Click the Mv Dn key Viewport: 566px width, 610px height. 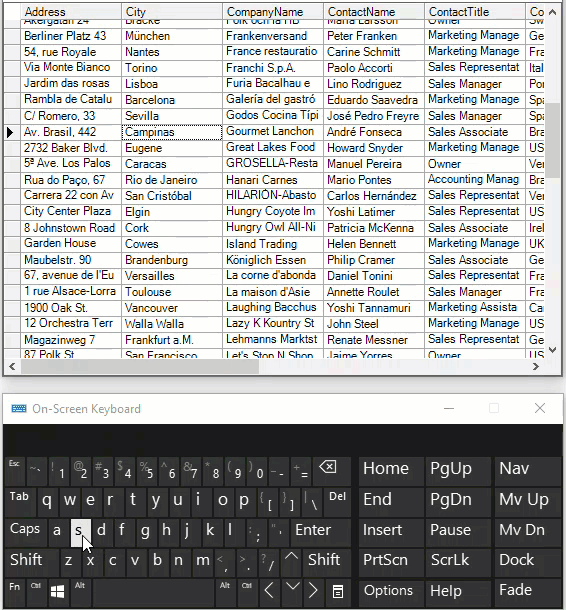click(527, 532)
